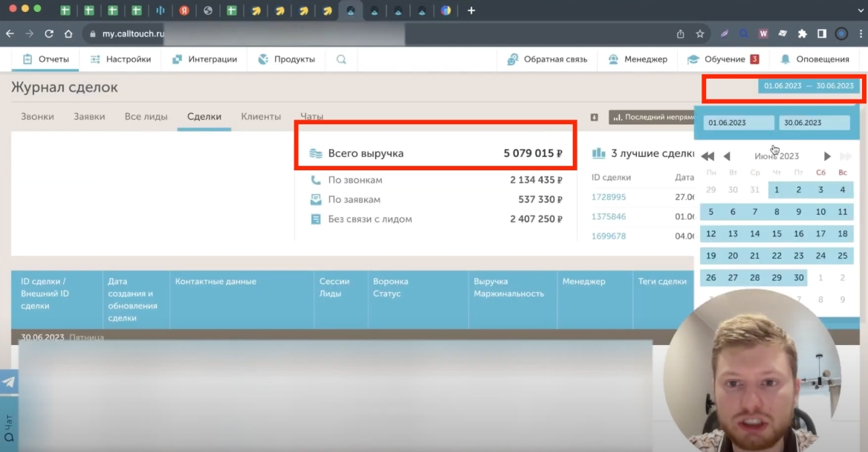The image size is (868, 452).
Task: Click the browser back arrow
Action: (x=10, y=33)
